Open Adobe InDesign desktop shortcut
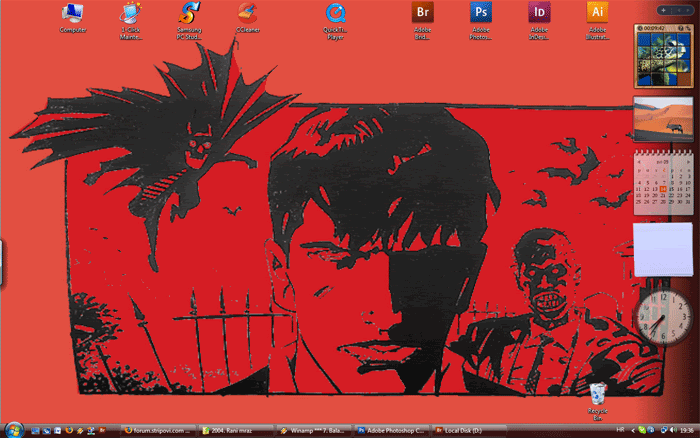 539,21
